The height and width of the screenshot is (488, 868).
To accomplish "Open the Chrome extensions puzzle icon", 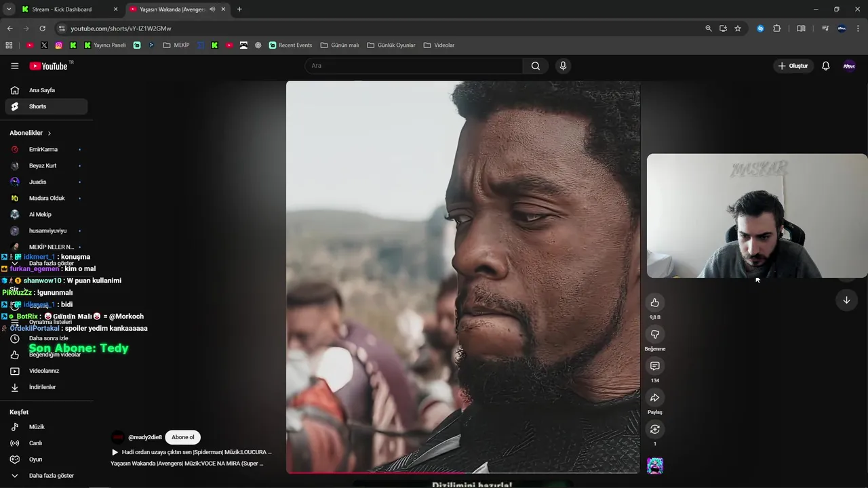I will coord(777,28).
